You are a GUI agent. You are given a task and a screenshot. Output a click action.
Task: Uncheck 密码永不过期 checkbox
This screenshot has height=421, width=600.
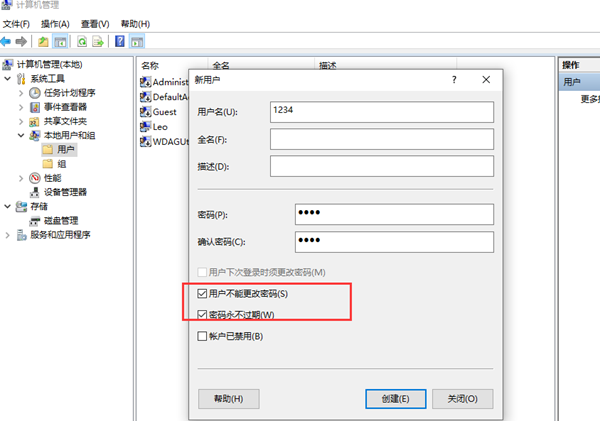pyautogui.click(x=202, y=315)
